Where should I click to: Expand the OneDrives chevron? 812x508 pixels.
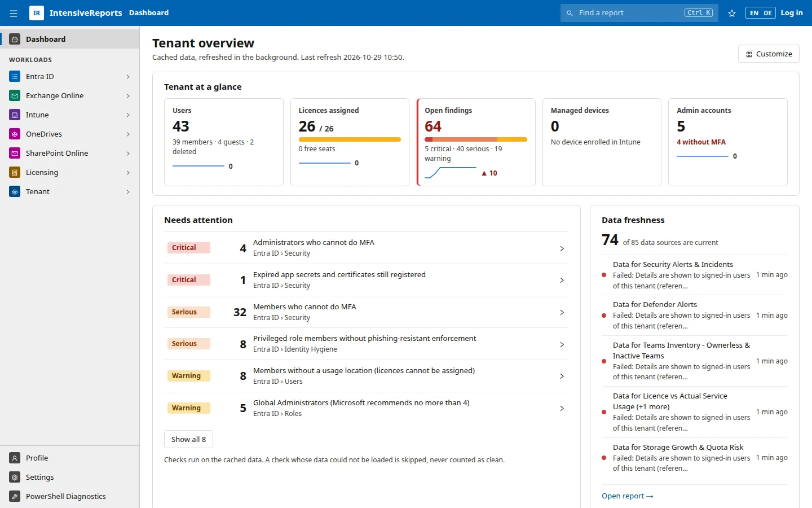coord(128,134)
